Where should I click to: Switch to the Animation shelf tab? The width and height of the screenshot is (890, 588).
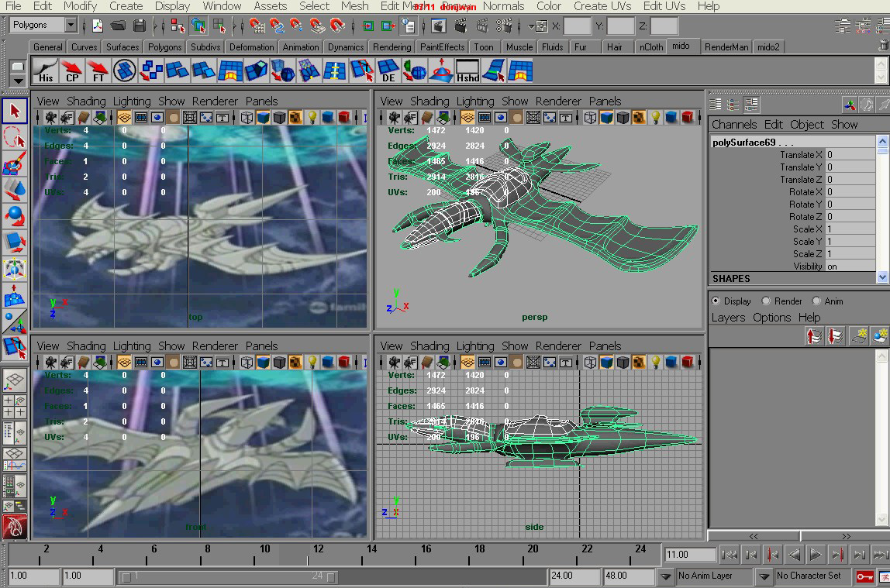[x=300, y=47]
